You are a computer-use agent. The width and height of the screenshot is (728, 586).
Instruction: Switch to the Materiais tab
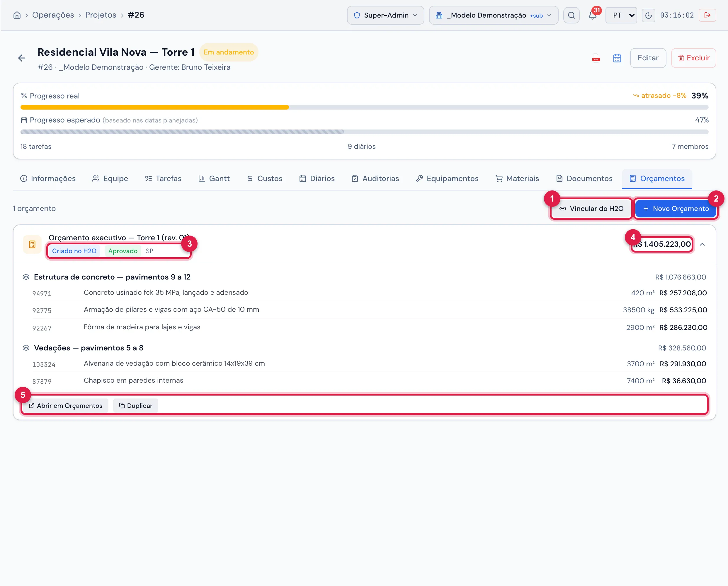[x=517, y=178]
